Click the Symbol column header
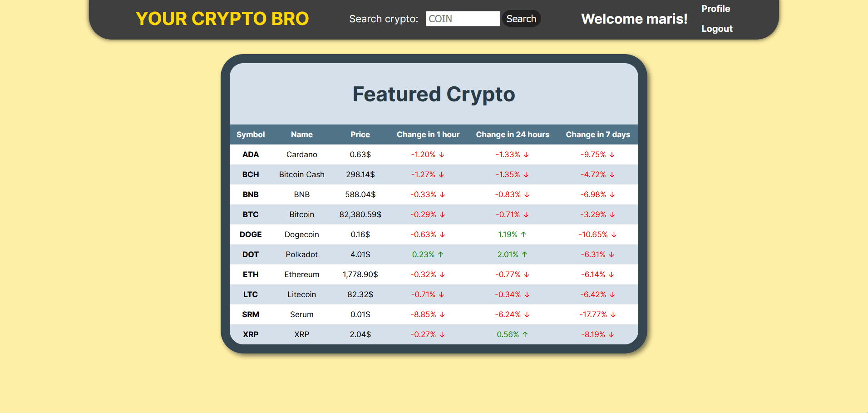Viewport: 868px width, 413px height. tap(250, 134)
